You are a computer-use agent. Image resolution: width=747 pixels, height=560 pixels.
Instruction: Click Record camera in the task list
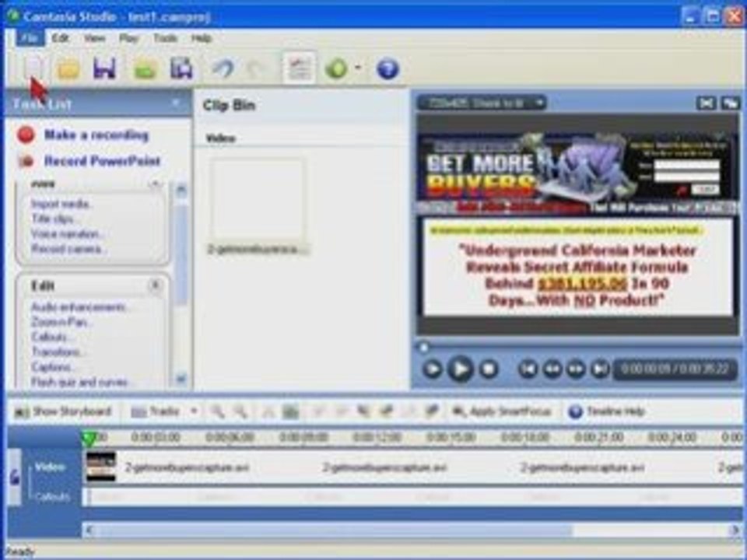pos(68,249)
